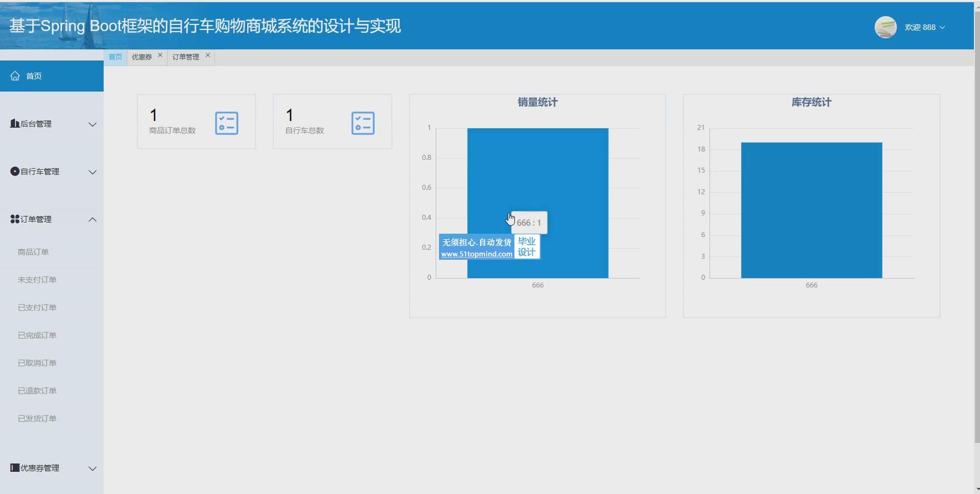This screenshot has height=494, width=980.
Task: Open 未支付订单 in the sidebar
Action: tap(37, 280)
